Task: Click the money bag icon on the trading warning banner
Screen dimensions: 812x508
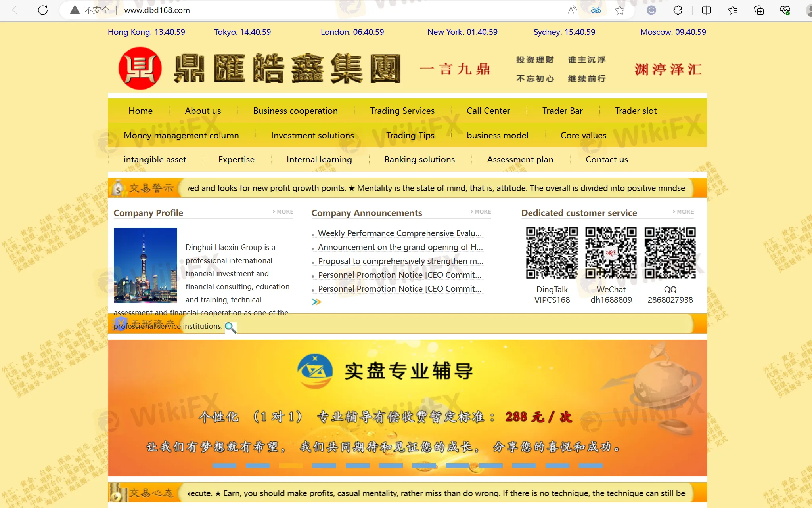Action: [118, 188]
